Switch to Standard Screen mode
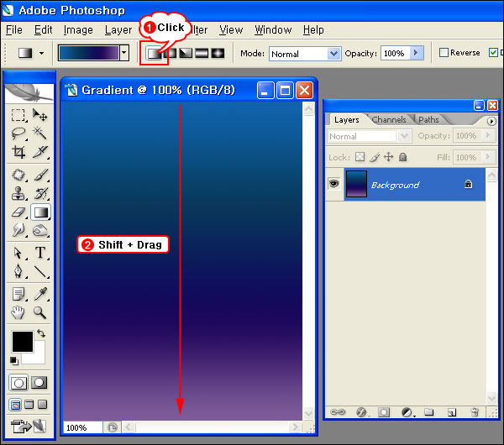 15,405
